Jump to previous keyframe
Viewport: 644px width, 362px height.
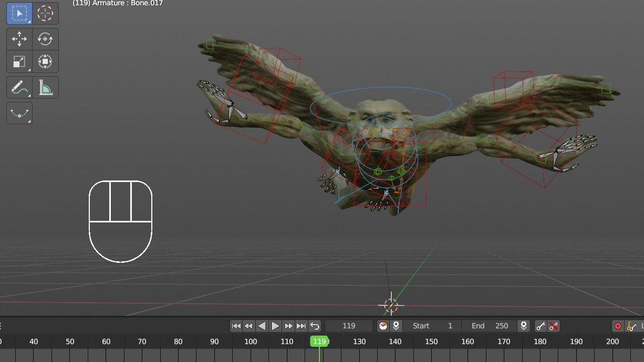(x=249, y=326)
